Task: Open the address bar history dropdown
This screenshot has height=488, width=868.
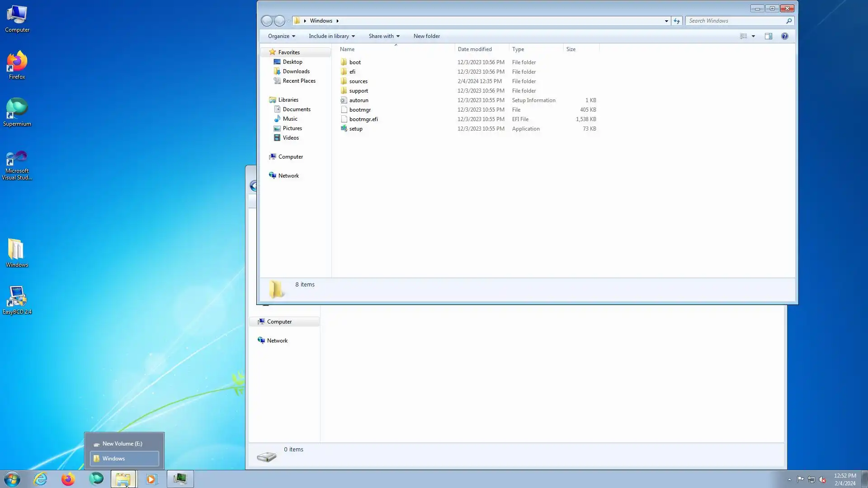Action: [666, 21]
